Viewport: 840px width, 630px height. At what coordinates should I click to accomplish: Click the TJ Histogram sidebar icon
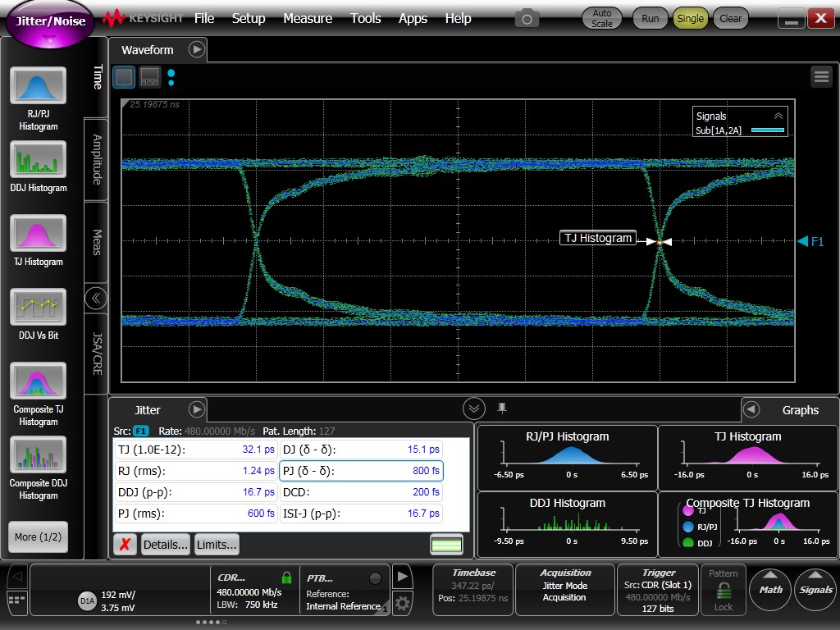pos(38,233)
